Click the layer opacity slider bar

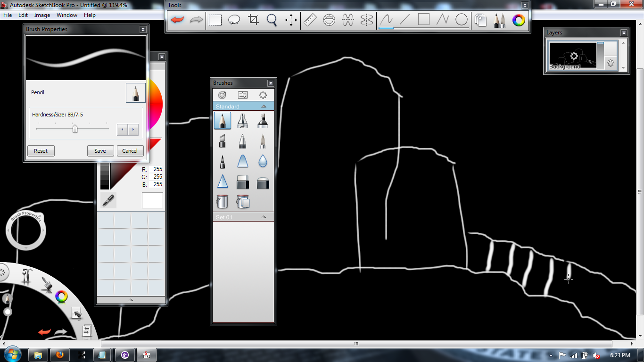click(600, 56)
